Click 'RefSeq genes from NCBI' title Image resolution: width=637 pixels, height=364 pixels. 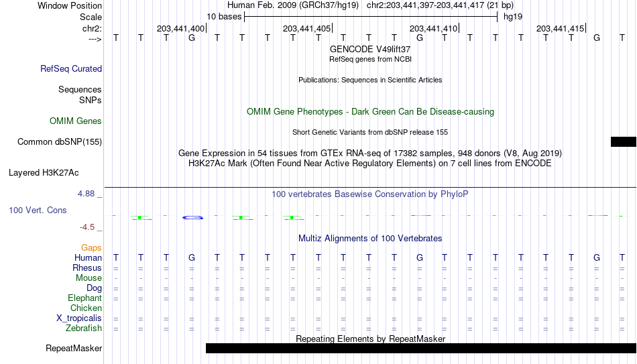pyautogui.click(x=371, y=59)
